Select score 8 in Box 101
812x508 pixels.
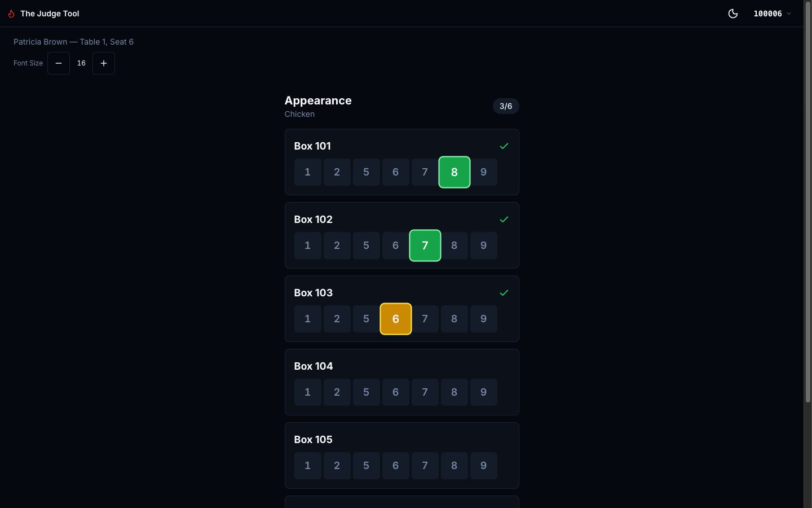point(454,172)
